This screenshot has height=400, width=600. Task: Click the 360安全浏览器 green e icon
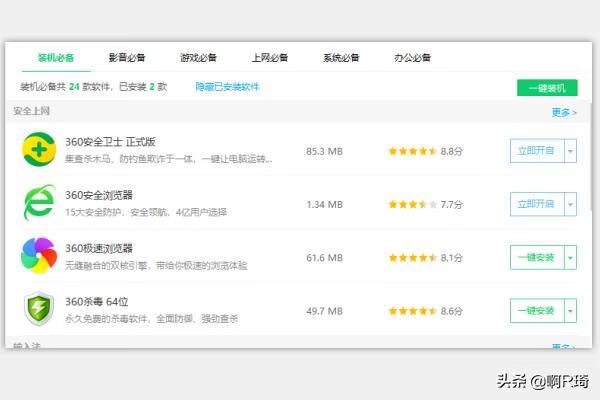pyautogui.click(x=40, y=204)
